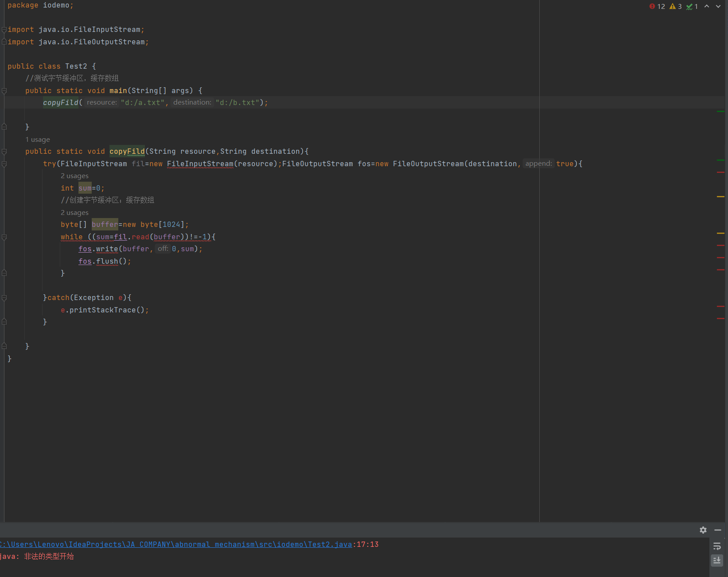Click the red 'read' method call
Image resolution: width=728 pixels, height=577 pixels.
(x=140, y=237)
